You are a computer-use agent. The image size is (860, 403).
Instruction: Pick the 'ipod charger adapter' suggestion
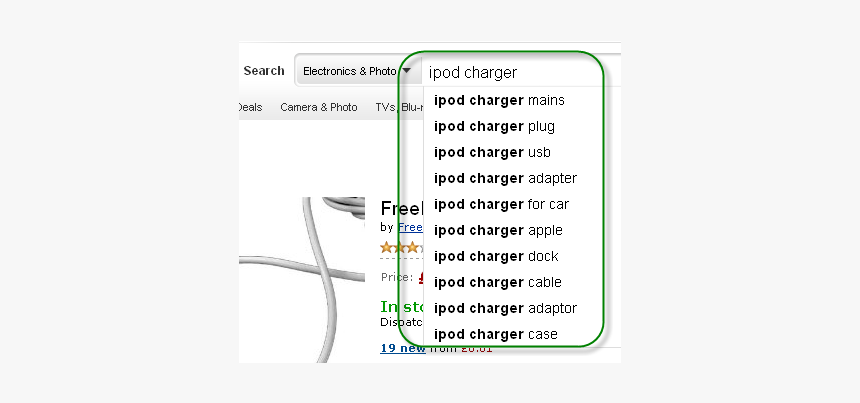click(x=505, y=178)
